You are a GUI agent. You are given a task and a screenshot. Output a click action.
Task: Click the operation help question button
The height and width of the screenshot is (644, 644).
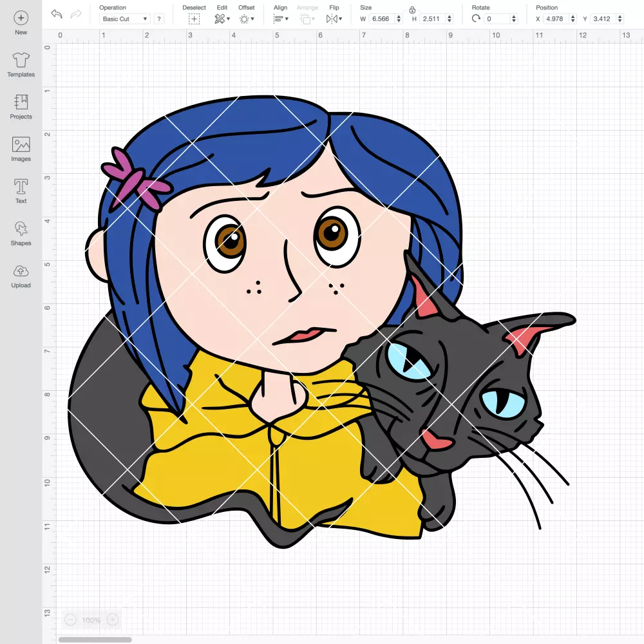[x=159, y=19]
